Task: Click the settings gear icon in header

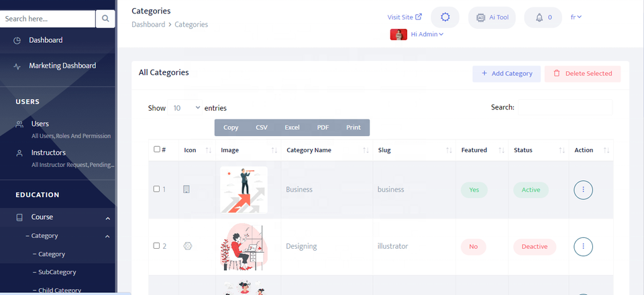Action: 445,17
